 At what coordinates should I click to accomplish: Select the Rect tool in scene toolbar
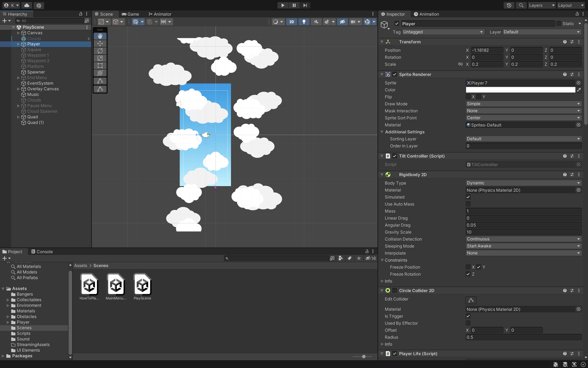pos(100,65)
